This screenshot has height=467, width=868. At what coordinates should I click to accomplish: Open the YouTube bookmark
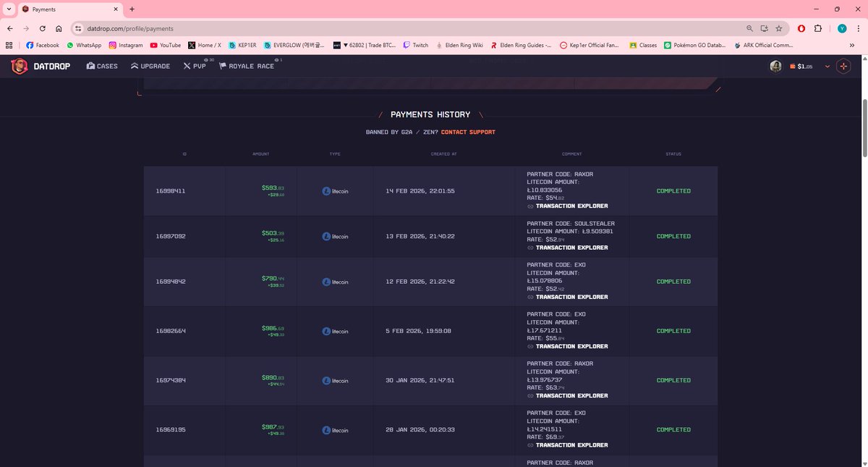point(166,45)
